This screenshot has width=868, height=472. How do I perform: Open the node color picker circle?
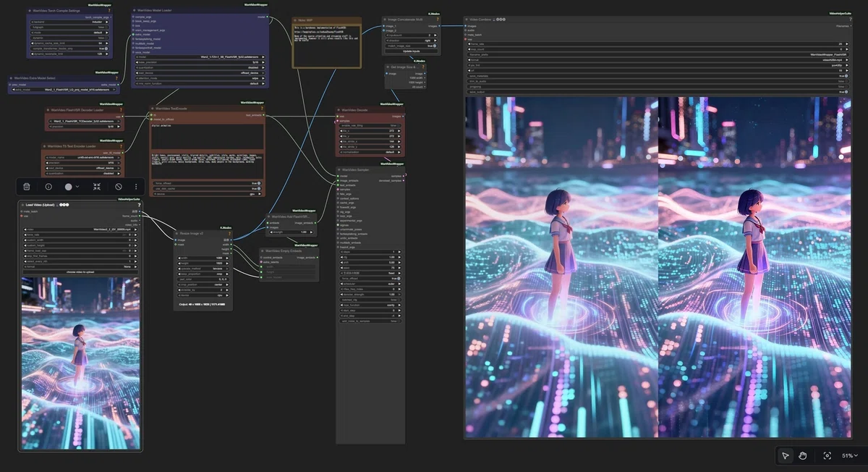tap(69, 186)
